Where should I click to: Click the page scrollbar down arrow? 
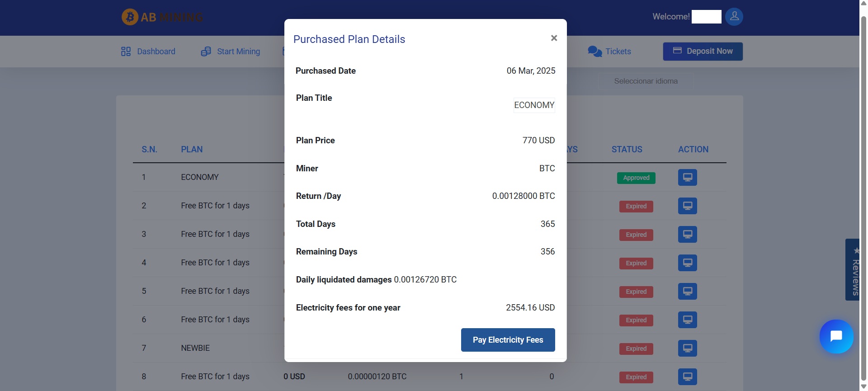[863, 386]
